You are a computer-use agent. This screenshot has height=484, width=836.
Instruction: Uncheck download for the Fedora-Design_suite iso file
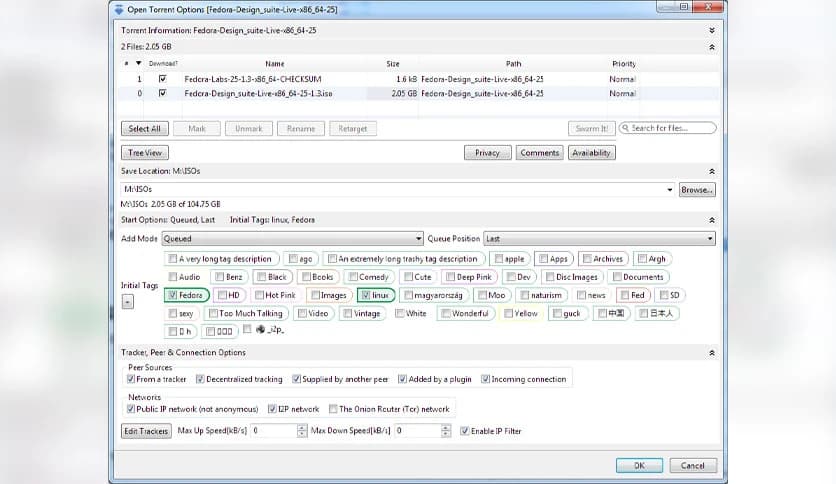click(163, 93)
